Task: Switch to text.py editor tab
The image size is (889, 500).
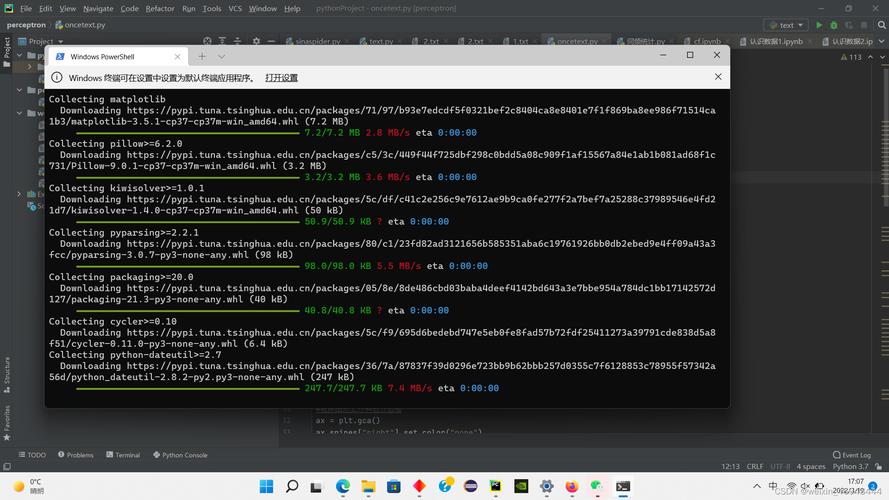Action: coord(379,41)
